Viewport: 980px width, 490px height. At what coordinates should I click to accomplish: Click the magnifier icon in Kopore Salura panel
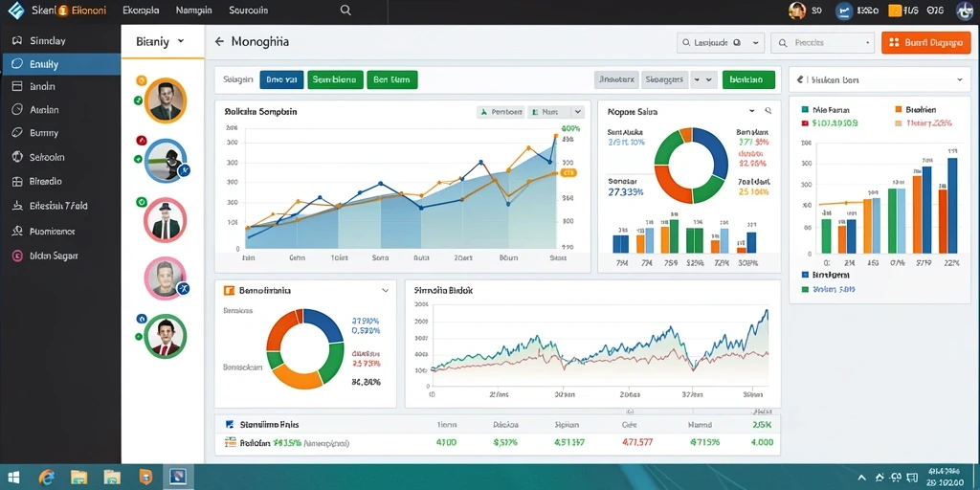point(768,111)
